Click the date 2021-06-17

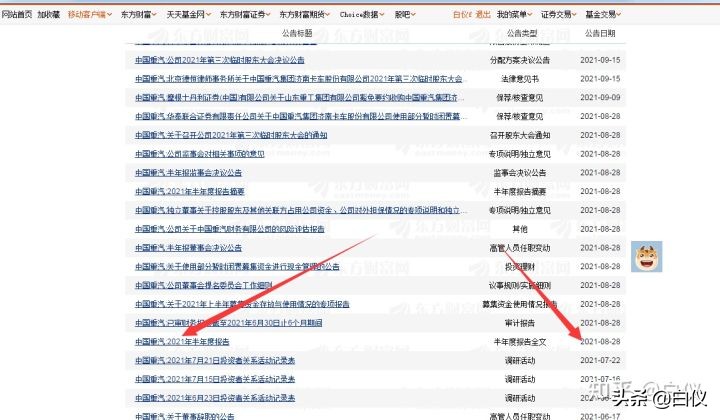pos(600,416)
